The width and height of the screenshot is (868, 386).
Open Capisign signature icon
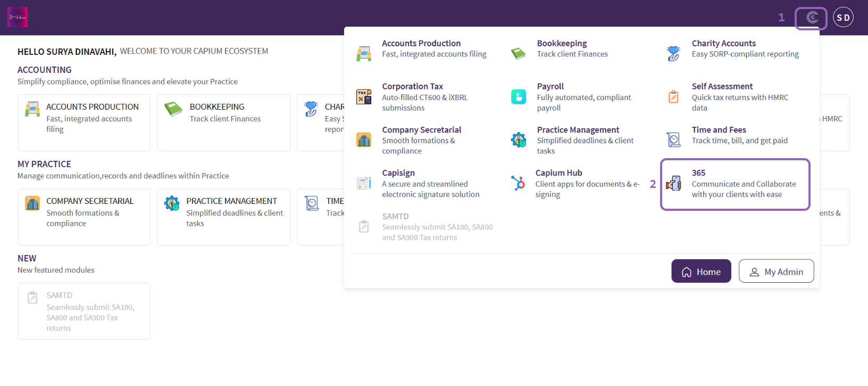364,183
